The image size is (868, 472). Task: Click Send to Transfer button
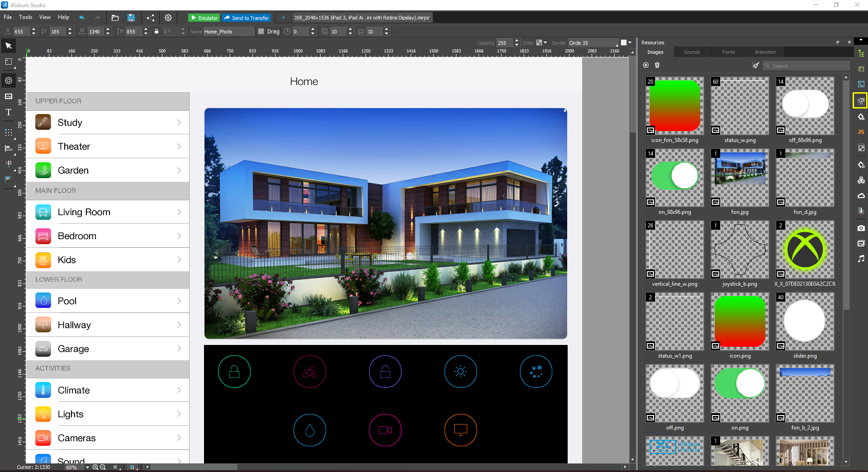point(247,18)
